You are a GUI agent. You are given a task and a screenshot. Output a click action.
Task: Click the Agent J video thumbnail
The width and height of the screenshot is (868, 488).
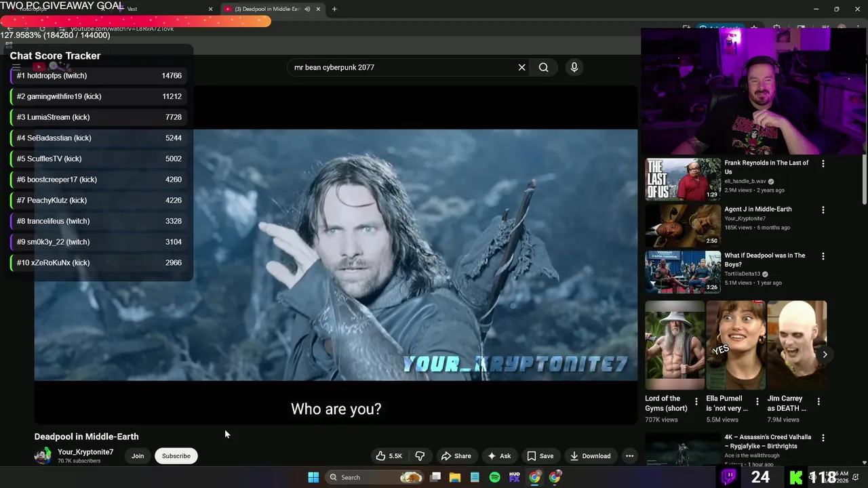pyautogui.click(x=683, y=226)
